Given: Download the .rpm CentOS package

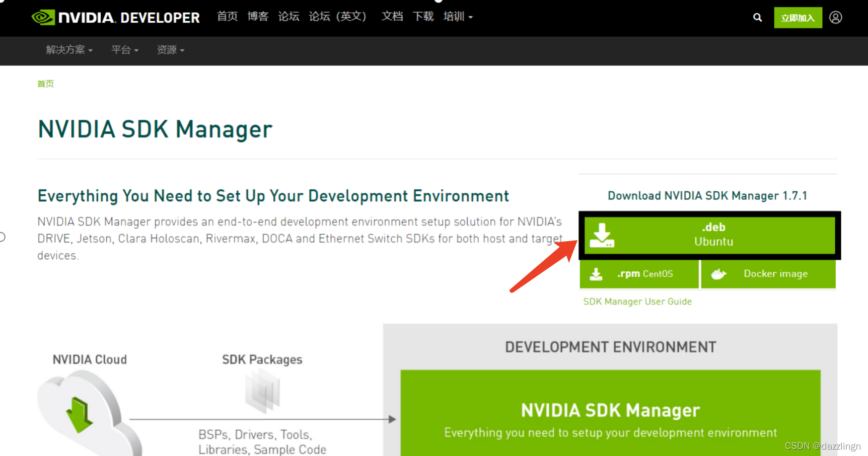Looking at the screenshot, I should 639,274.
